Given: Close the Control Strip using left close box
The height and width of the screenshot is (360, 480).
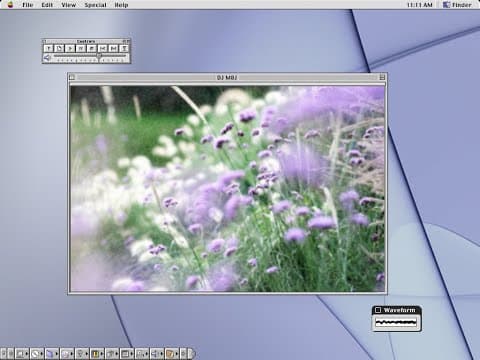Looking at the screenshot, I should click(x=4, y=353).
